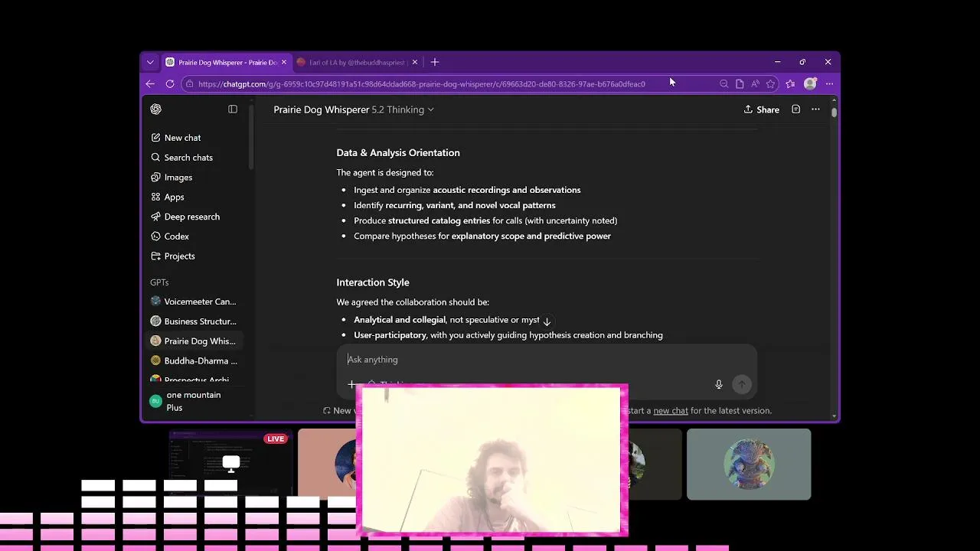Click the notes icon next to Share
Screen dimensions: 980x551
tap(795, 109)
